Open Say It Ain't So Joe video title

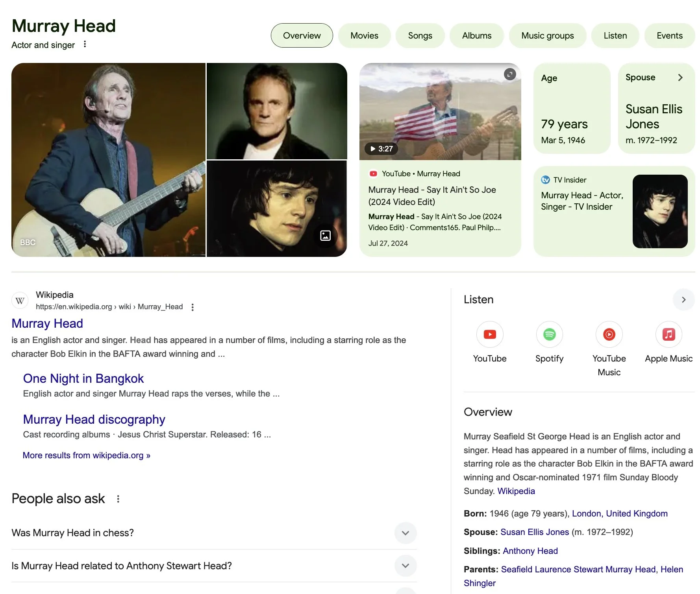pyautogui.click(x=432, y=196)
